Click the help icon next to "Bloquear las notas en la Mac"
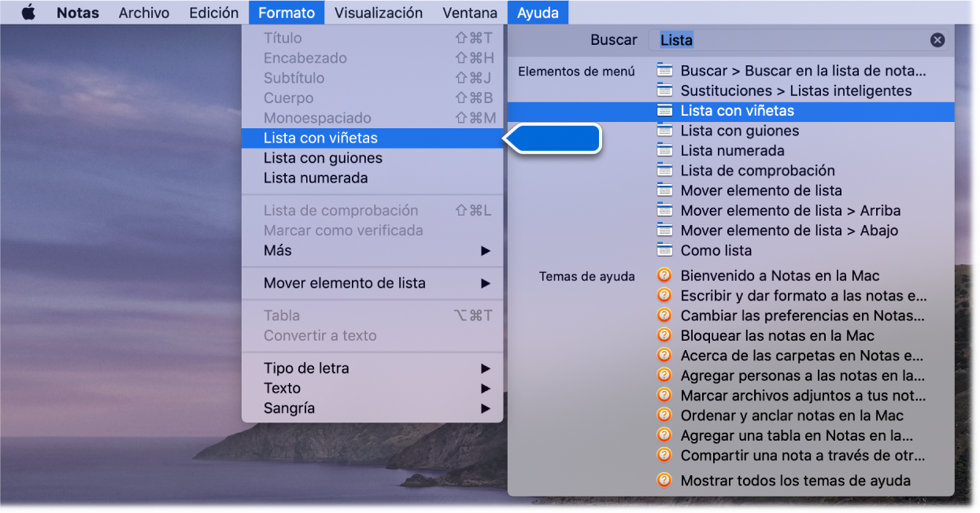The height and width of the screenshot is (513, 980). tap(664, 335)
